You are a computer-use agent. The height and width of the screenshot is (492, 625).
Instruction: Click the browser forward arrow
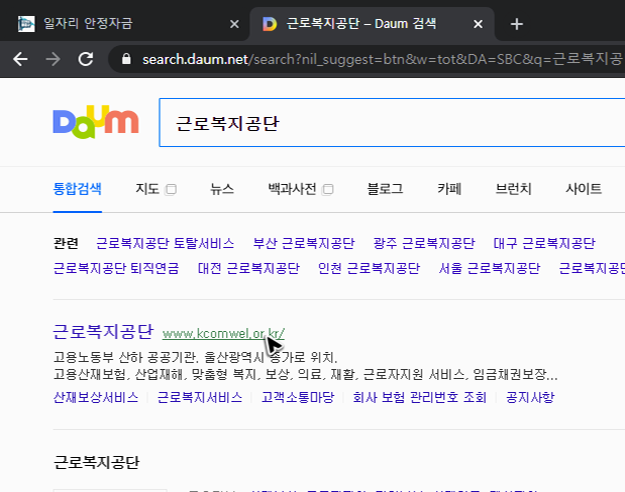click(53, 59)
